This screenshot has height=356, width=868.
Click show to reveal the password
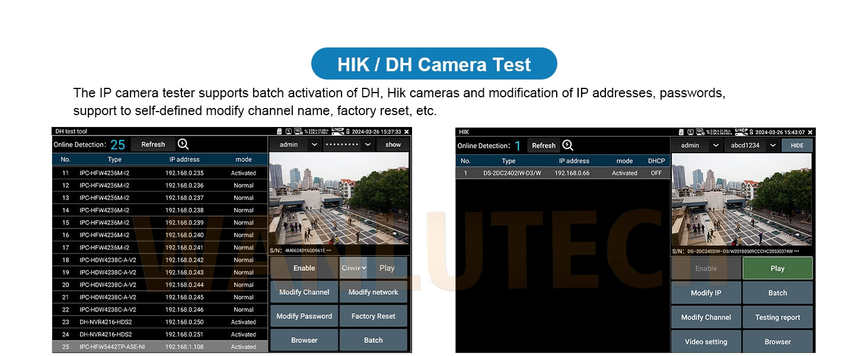click(x=393, y=144)
